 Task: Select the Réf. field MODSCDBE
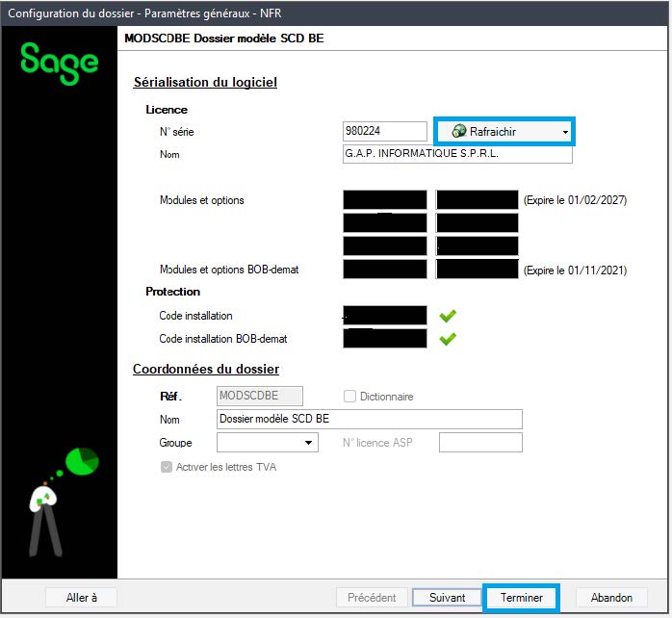point(260,396)
